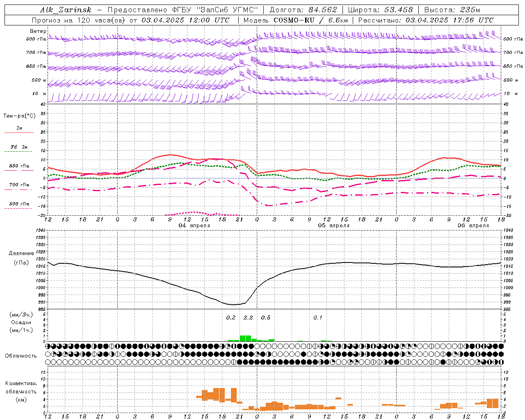Image resolution: width=525 pixels, height=420 pixels.
Task: Click the solid red 2м legend line
Action: 19,132
